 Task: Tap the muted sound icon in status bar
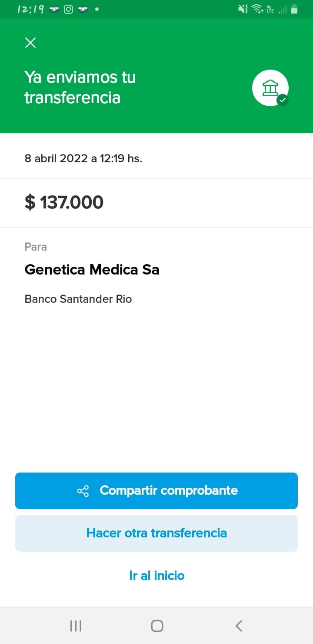[x=243, y=9]
